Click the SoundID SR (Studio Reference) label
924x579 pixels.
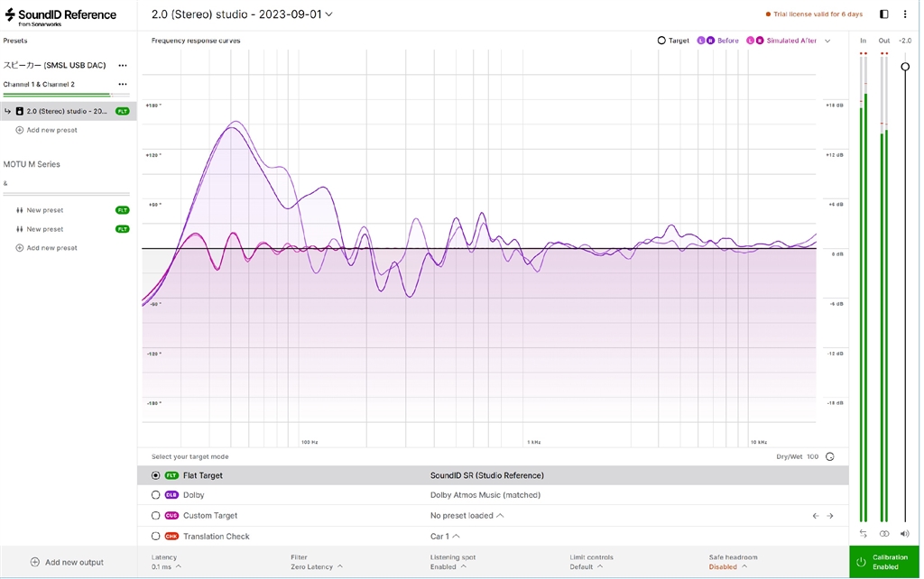tap(486, 475)
